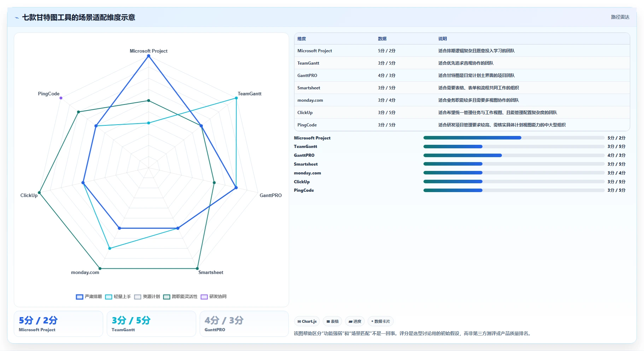Click description 适合甘特图是日常计划主界面的项目团队
Image resolution: width=644 pixels, height=351 pixels.
[x=476, y=76]
